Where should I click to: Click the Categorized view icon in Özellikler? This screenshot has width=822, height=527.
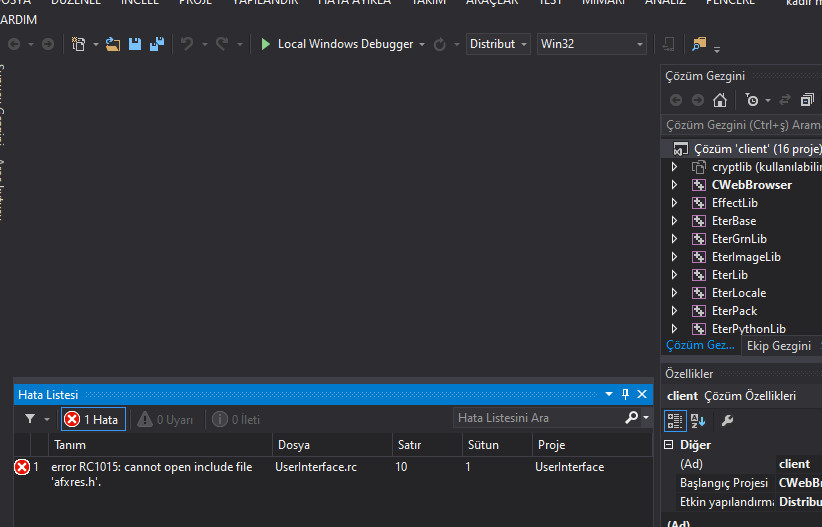click(x=675, y=421)
